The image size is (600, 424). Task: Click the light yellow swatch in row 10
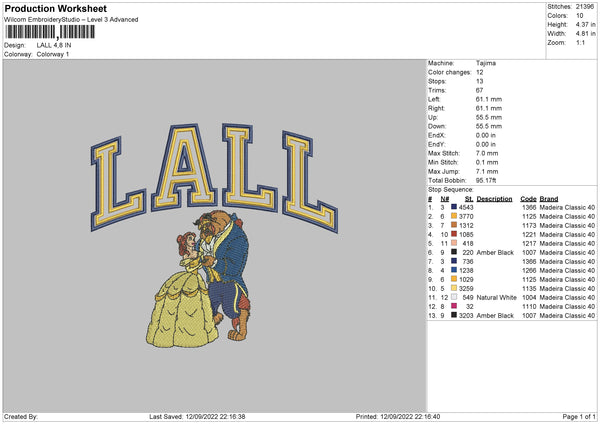coord(454,288)
